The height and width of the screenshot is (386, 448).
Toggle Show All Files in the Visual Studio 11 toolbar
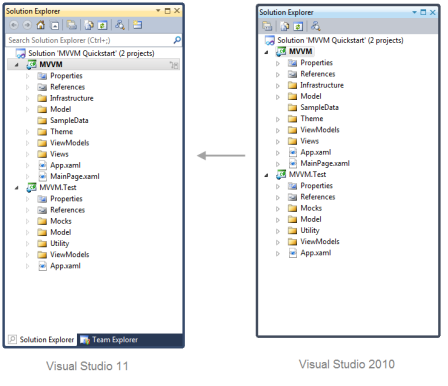click(89, 25)
